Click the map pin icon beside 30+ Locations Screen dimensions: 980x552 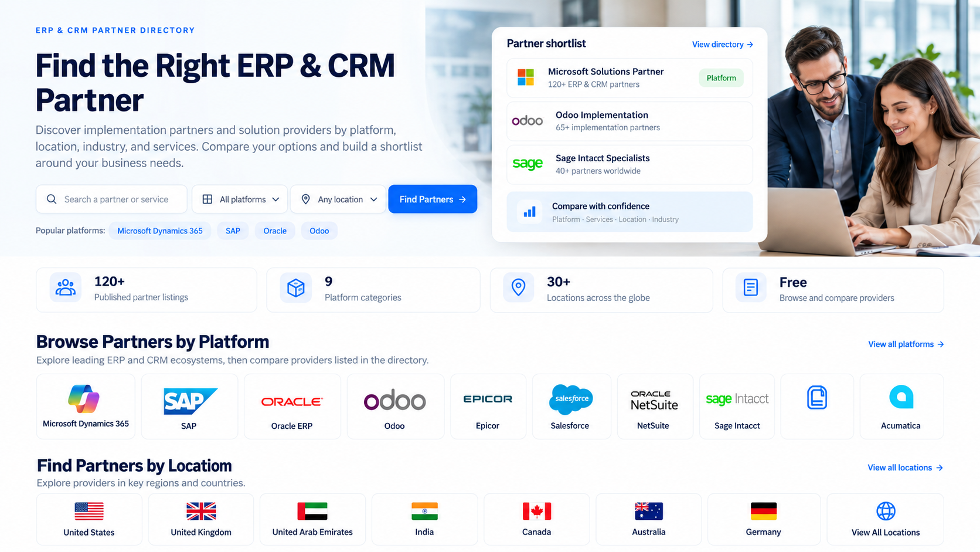coord(518,287)
